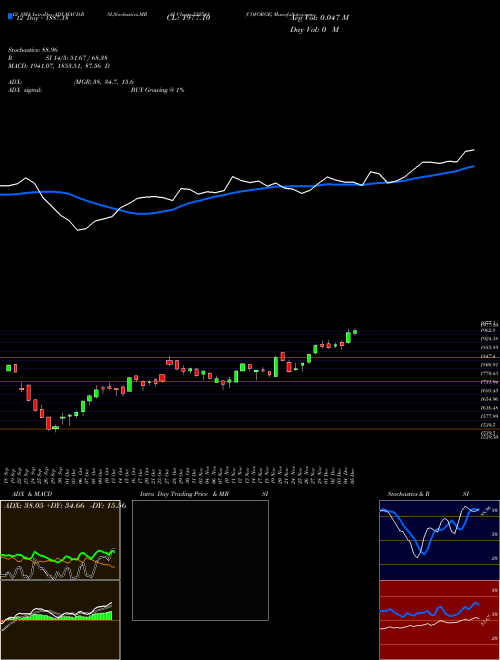Click the first date label on the axis
This screenshot has width=500, height=660.
coord(8,476)
